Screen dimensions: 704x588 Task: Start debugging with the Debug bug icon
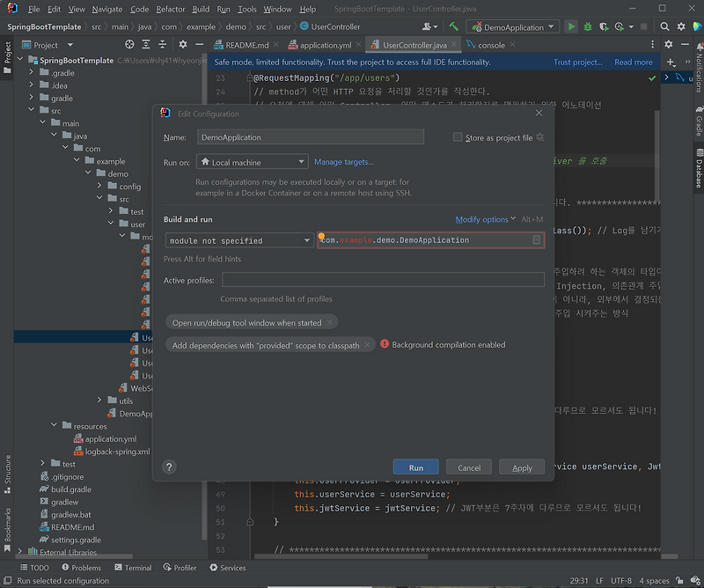(588, 27)
